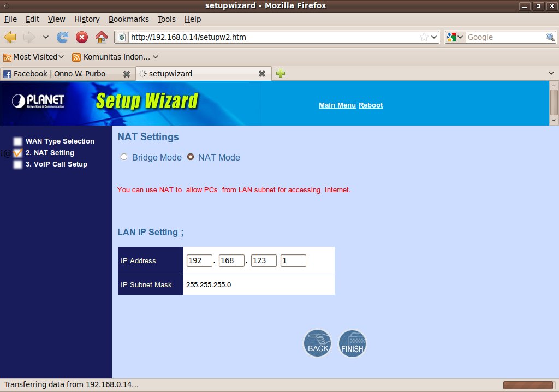The width and height of the screenshot is (559, 392).
Task: Open the File menu
Action: [10, 19]
